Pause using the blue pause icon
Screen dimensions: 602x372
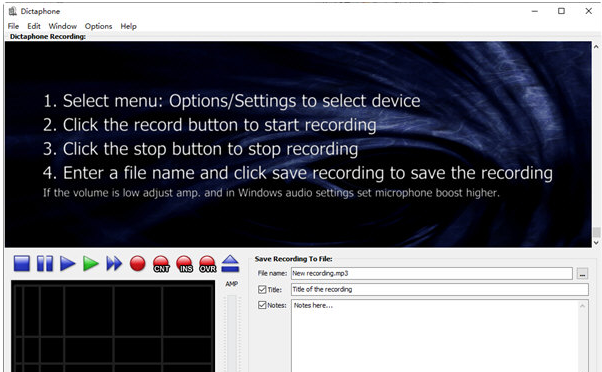(x=45, y=264)
